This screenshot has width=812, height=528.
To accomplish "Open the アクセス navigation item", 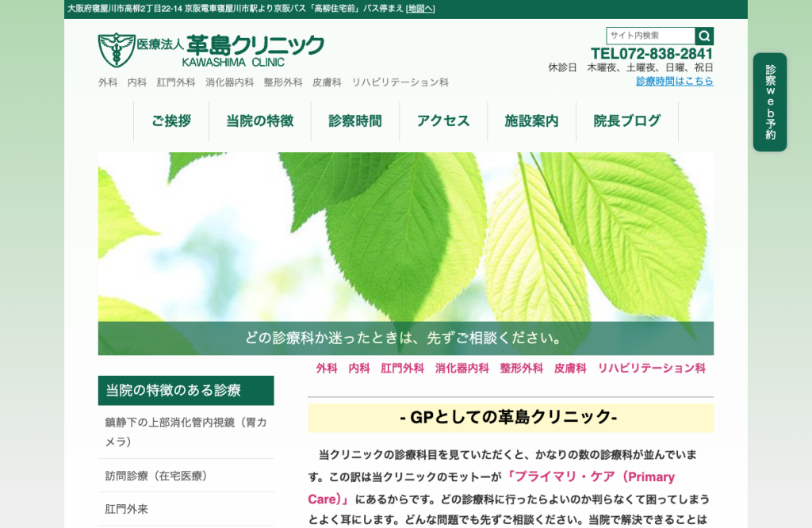I will coord(443,121).
